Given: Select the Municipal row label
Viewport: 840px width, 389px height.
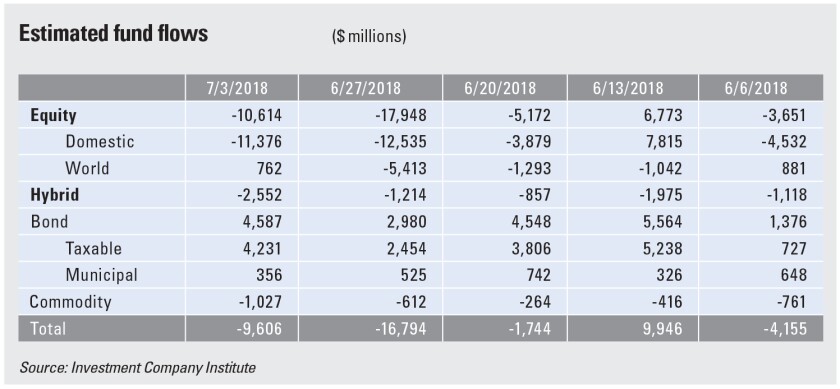Looking at the screenshot, I should tap(101, 275).
